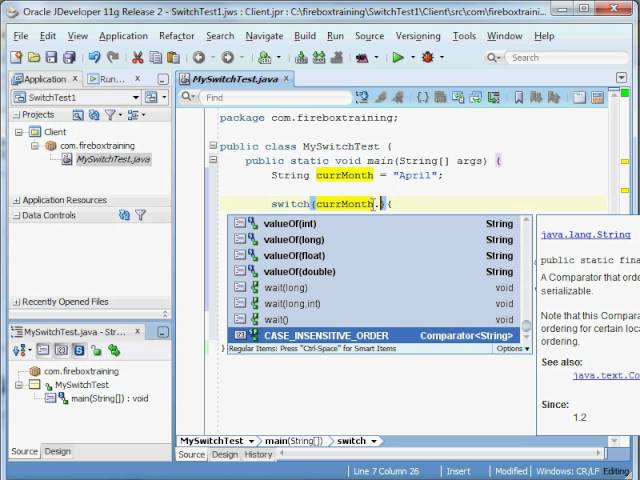Click the completion list scrollbar thumb
The width and height of the screenshot is (640, 480).
pyautogui.click(x=526, y=326)
